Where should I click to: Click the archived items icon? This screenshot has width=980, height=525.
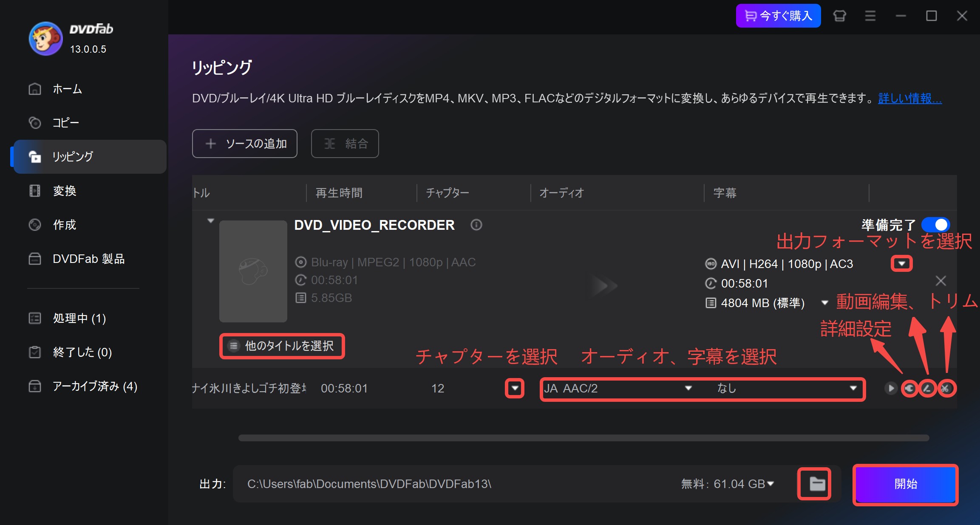point(35,386)
